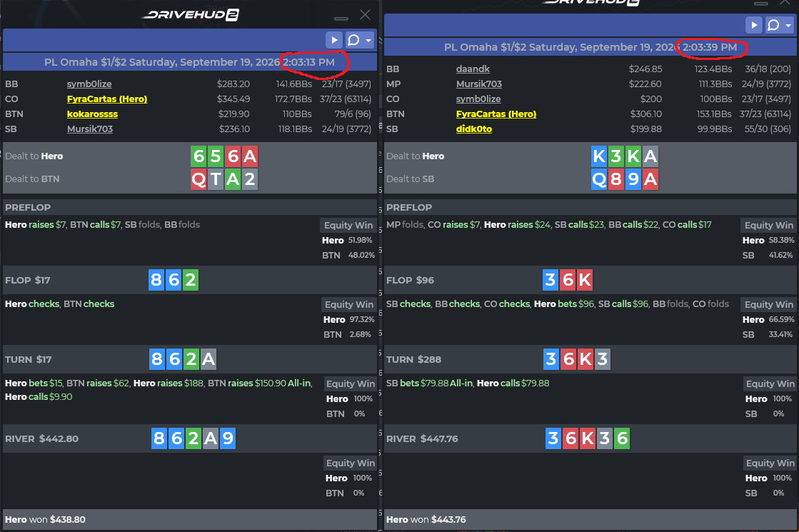This screenshot has height=532, width=799.
Task: Click the left flop's blue 8 card
Action: pyautogui.click(x=156, y=280)
